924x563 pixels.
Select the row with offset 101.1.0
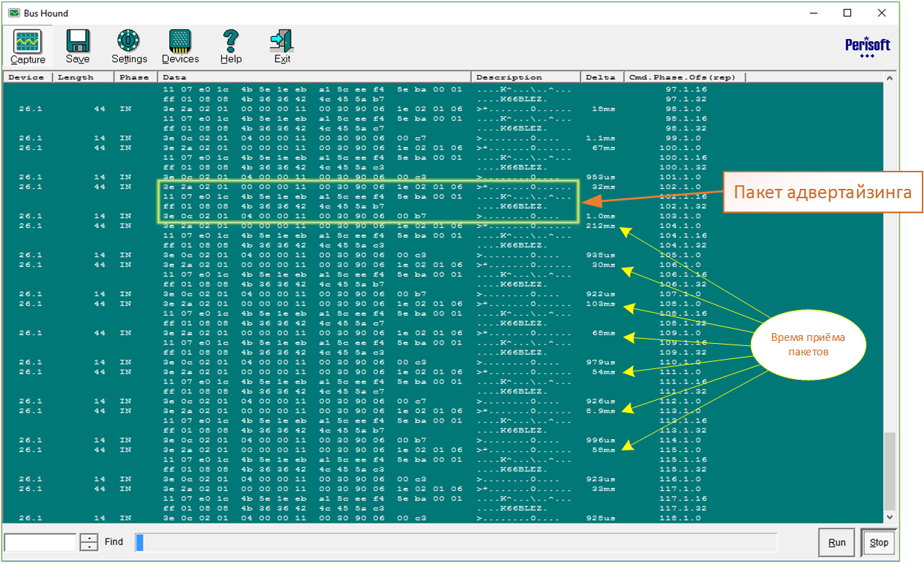[444, 177]
